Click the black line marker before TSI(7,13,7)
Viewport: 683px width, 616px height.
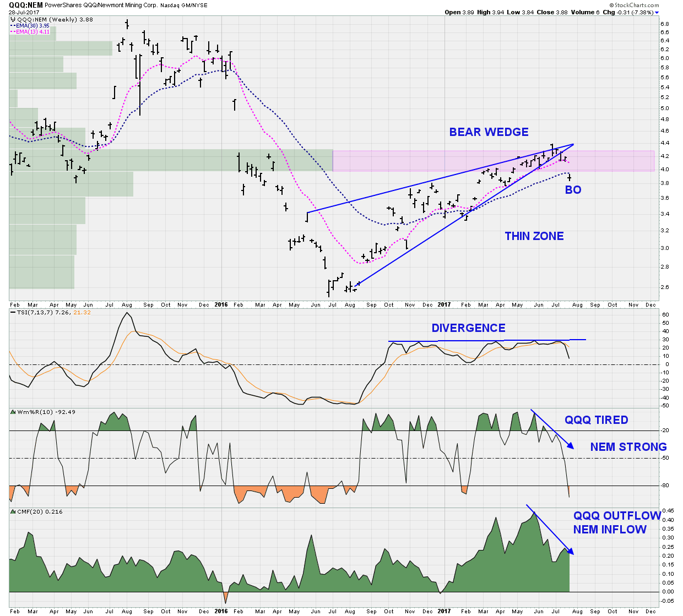13,313
